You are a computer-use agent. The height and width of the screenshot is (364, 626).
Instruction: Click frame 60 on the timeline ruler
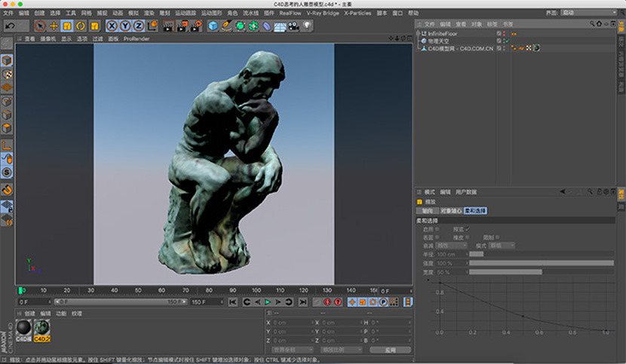click(x=161, y=291)
